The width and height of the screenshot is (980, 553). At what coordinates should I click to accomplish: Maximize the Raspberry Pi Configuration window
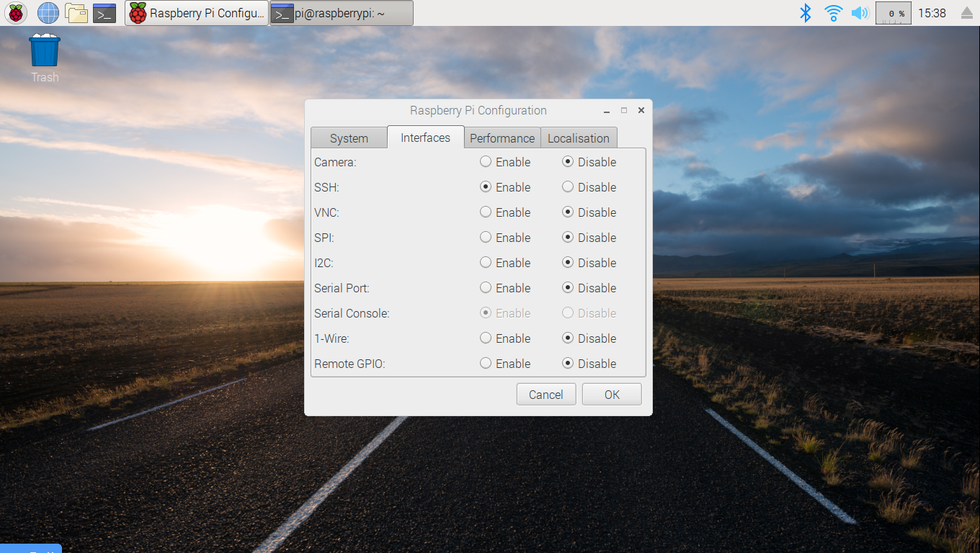[x=624, y=110]
